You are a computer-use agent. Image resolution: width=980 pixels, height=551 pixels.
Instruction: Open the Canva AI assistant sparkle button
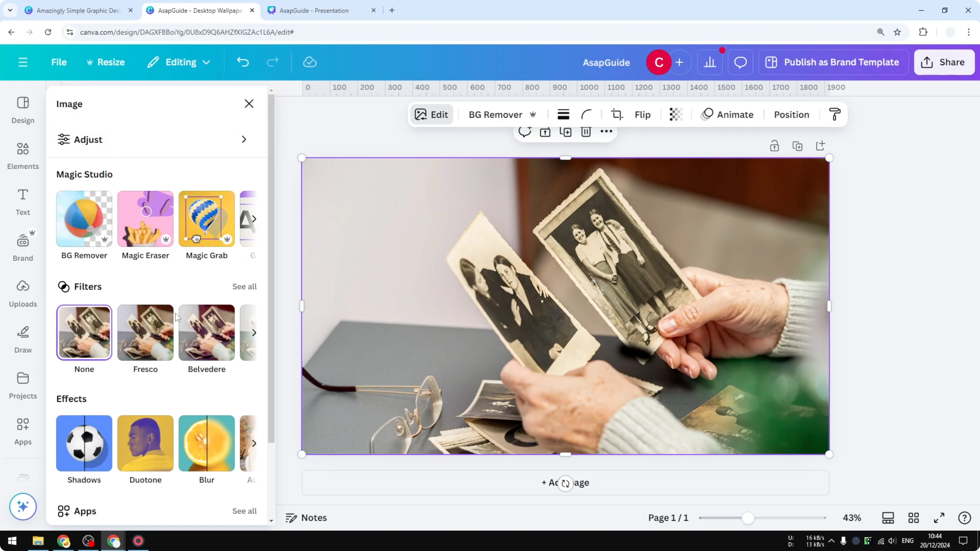23,507
